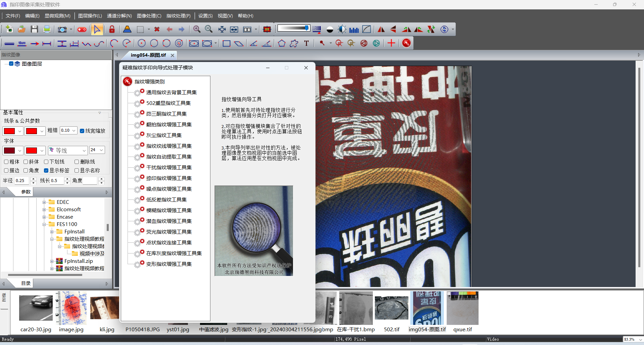Open 干扰指纹增强工具集 in the wizard list
644x345 pixels.
169,167
